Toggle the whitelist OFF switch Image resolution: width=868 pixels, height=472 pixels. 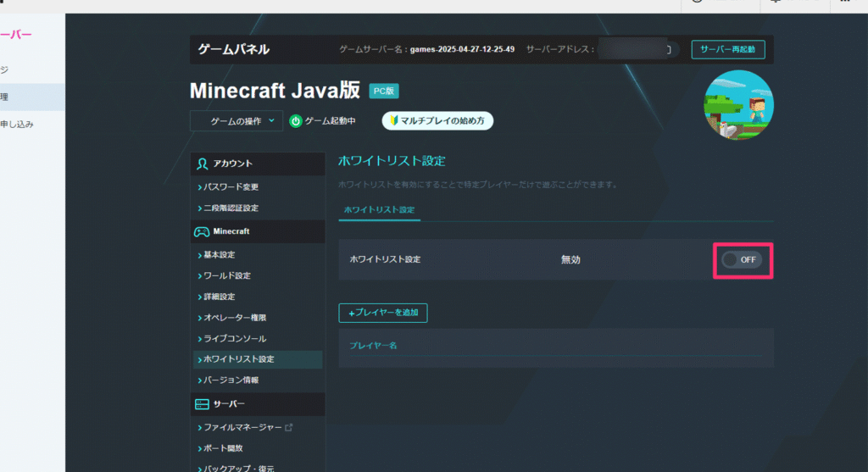[742, 259]
